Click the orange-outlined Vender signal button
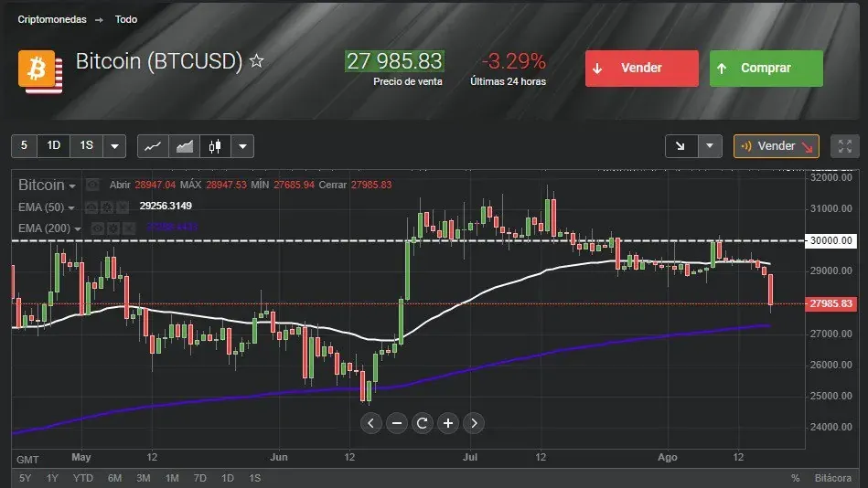This screenshot has width=868, height=488. pyautogui.click(x=777, y=146)
